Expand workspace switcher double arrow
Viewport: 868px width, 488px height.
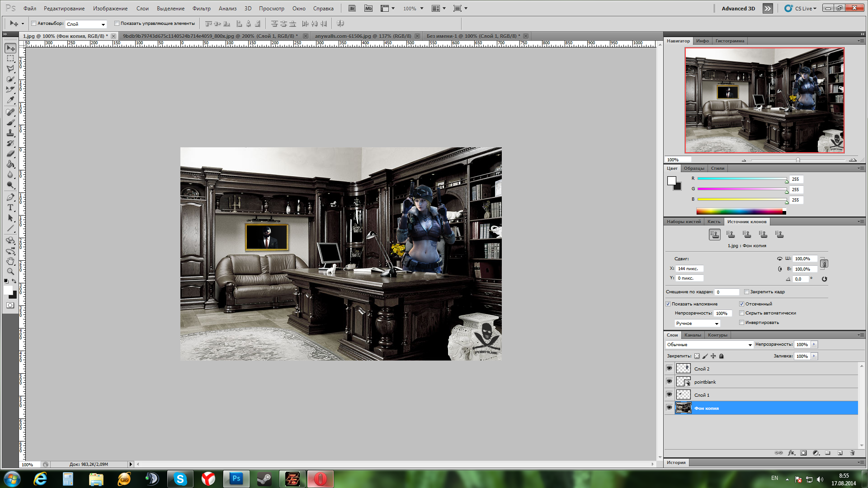768,9
